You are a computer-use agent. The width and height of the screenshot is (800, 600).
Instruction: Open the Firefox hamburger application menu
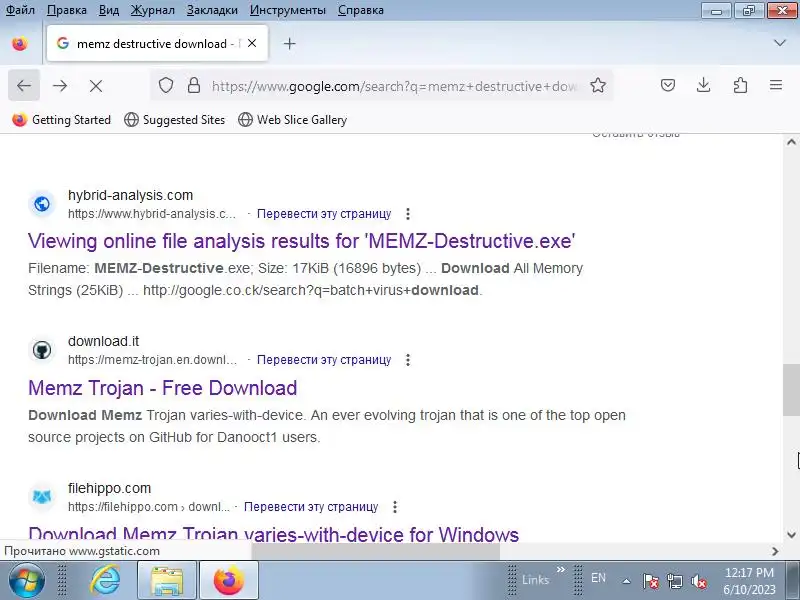click(776, 85)
